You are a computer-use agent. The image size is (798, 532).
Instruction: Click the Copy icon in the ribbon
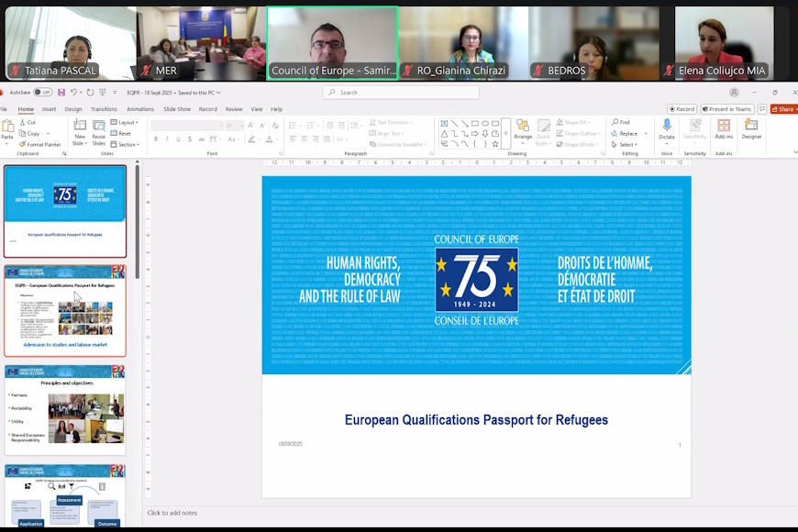tap(22, 133)
